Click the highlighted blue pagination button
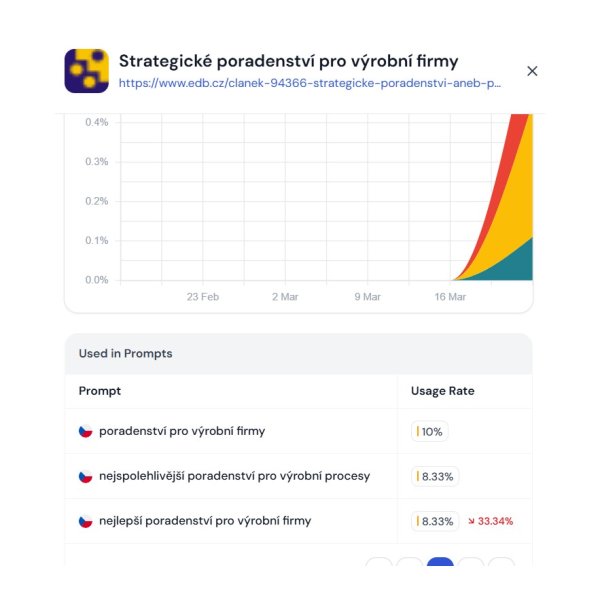The width and height of the screenshot is (600, 600). click(x=440, y=563)
